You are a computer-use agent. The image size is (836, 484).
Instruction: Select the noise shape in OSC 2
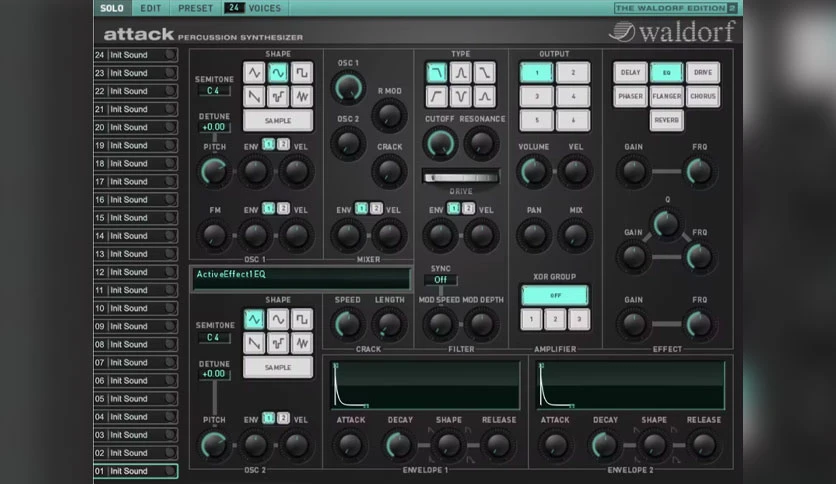coord(302,343)
